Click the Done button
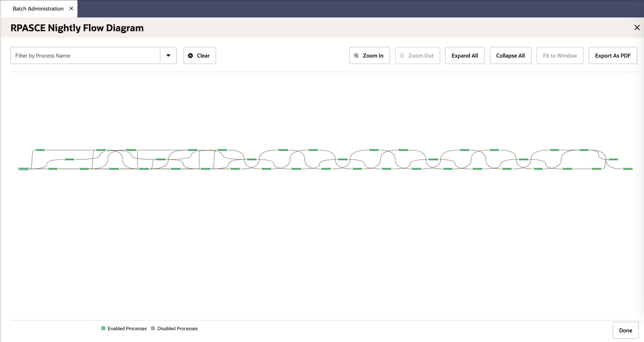 [626, 330]
